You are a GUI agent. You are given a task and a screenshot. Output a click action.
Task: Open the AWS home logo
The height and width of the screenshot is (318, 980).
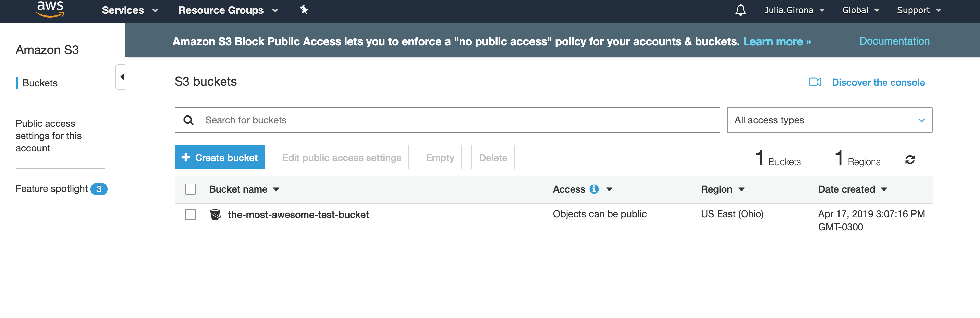(x=50, y=9)
